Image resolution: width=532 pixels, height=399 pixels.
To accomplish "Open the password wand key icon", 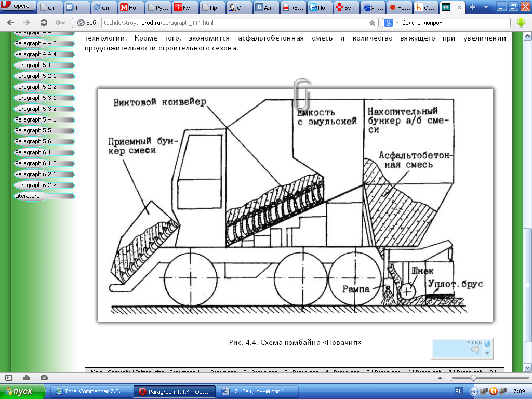I will pyautogui.click(x=60, y=23).
